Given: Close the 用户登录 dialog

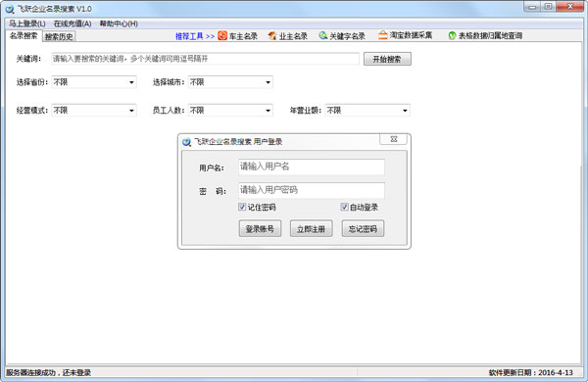Looking at the screenshot, I should [x=393, y=139].
